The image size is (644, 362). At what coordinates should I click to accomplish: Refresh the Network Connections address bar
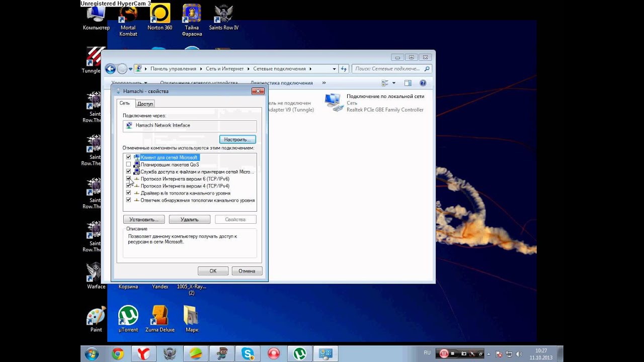point(344,69)
